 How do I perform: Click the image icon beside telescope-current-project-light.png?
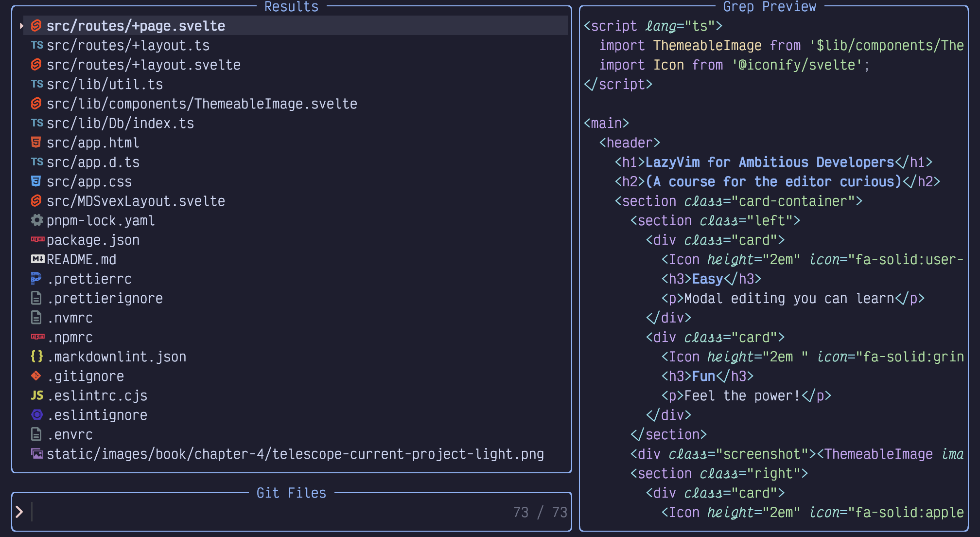click(x=37, y=454)
